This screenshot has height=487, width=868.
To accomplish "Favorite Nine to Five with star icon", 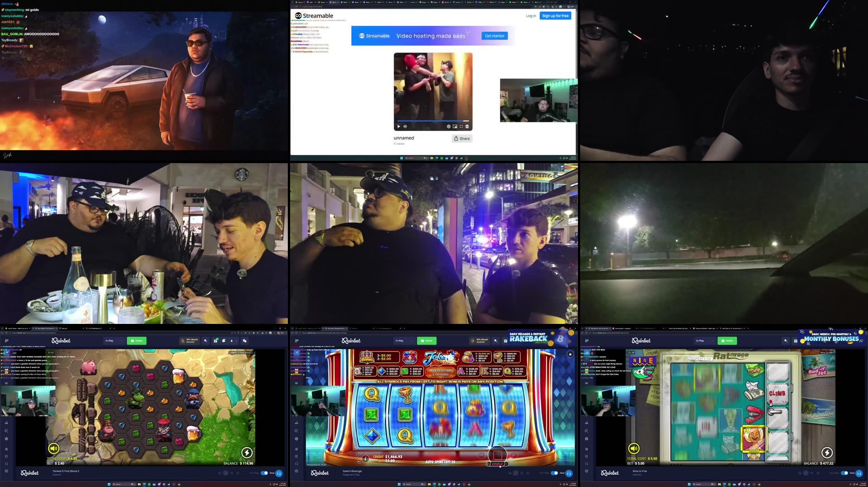I will tap(818, 473).
